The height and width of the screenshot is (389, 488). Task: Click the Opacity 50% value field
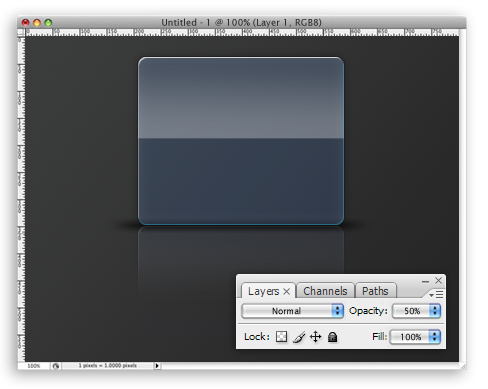click(x=411, y=311)
